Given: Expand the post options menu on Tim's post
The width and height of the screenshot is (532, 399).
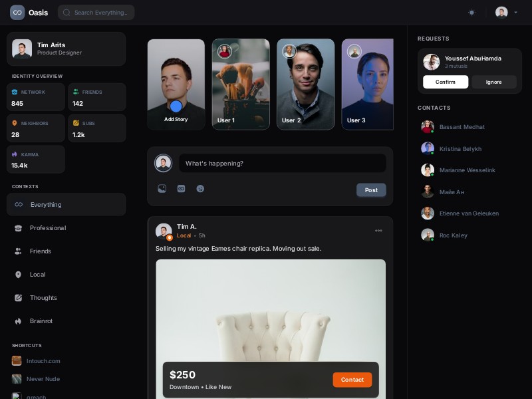Looking at the screenshot, I should [378, 231].
